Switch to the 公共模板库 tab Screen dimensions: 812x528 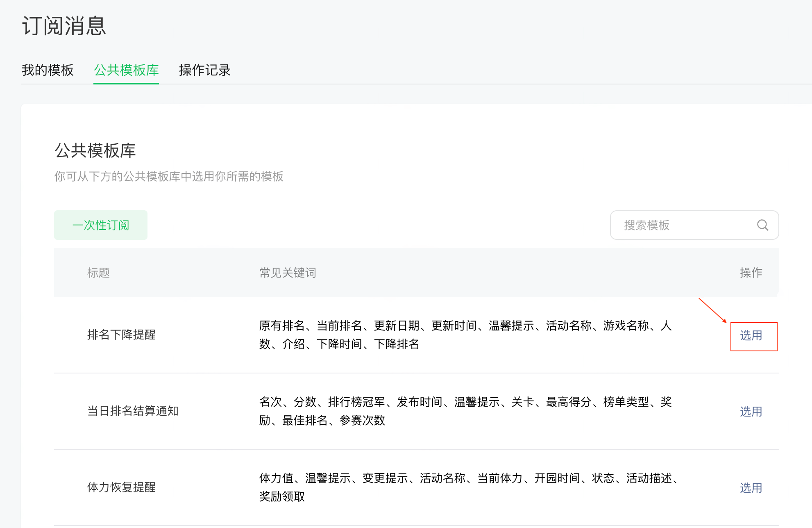click(126, 70)
